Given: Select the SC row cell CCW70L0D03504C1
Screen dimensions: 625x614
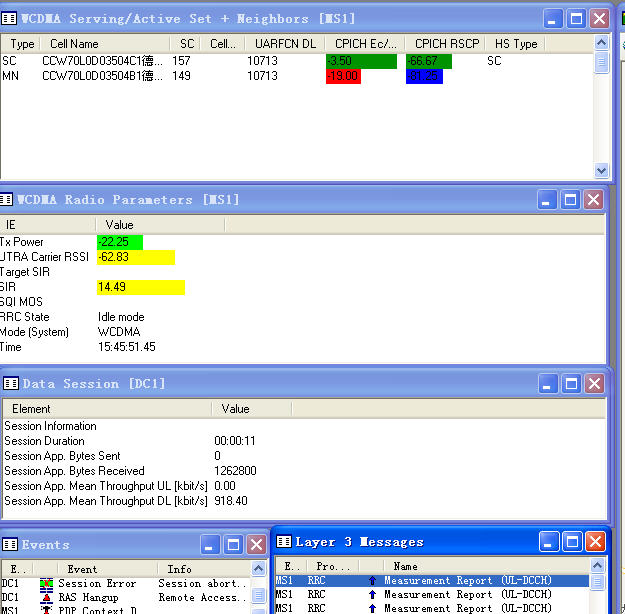Looking at the screenshot, I should pyautogui.click(x=102, y=61).
